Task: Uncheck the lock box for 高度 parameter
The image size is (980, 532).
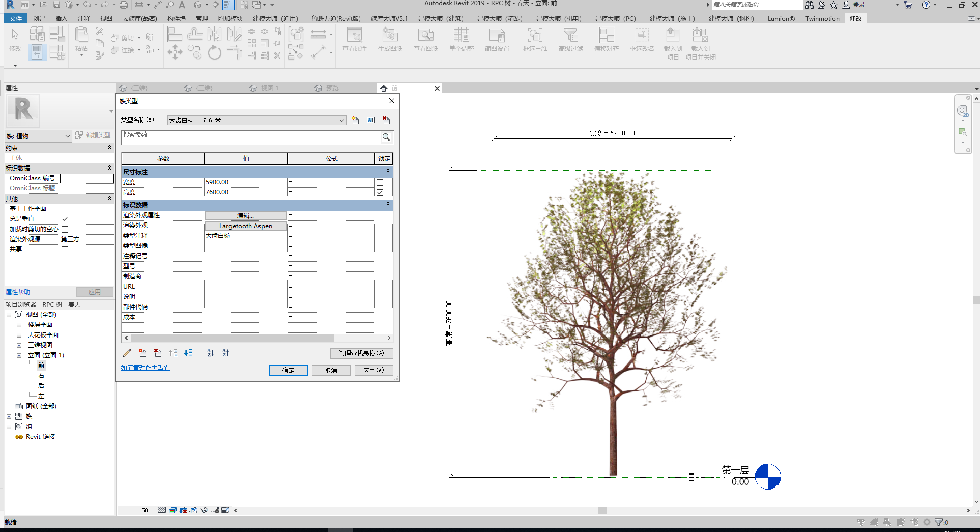Action: (x=380, y=192)
